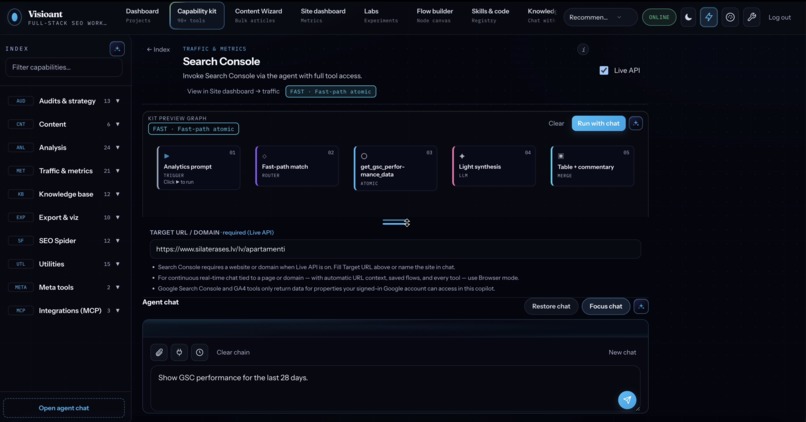Click the ONLINE status pill

pos(659,17)
